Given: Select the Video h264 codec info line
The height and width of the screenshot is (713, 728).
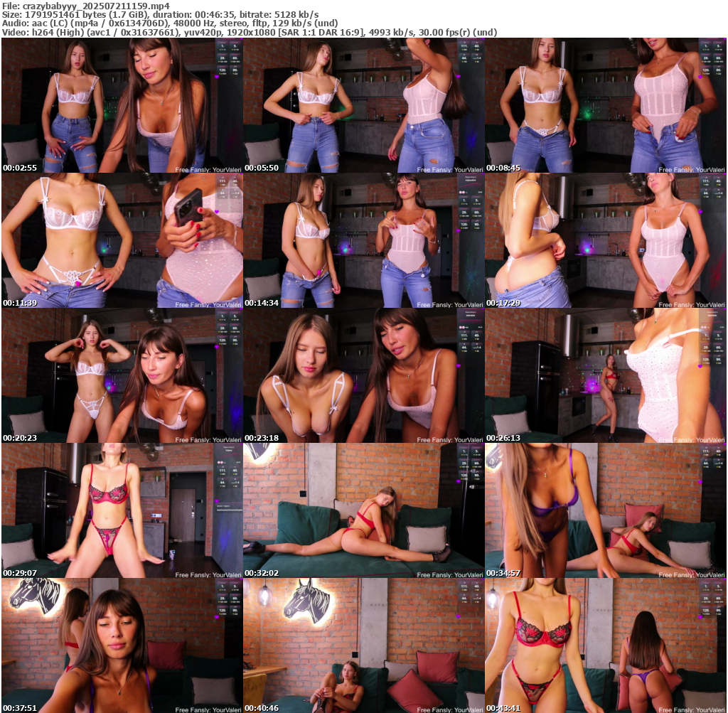Looking at the screenshot, I should 249,32.
